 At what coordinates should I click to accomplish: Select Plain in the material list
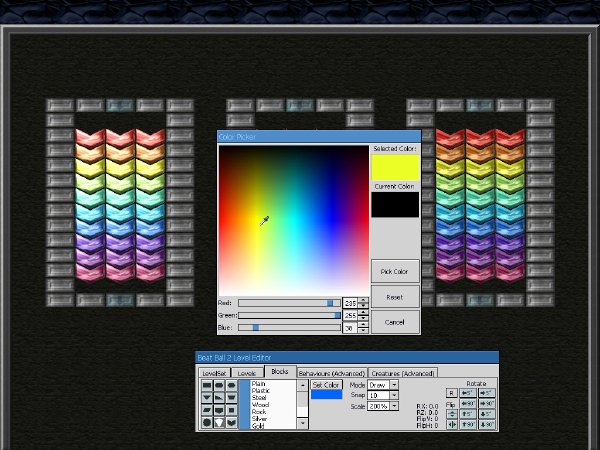click(x=273, y=383)
